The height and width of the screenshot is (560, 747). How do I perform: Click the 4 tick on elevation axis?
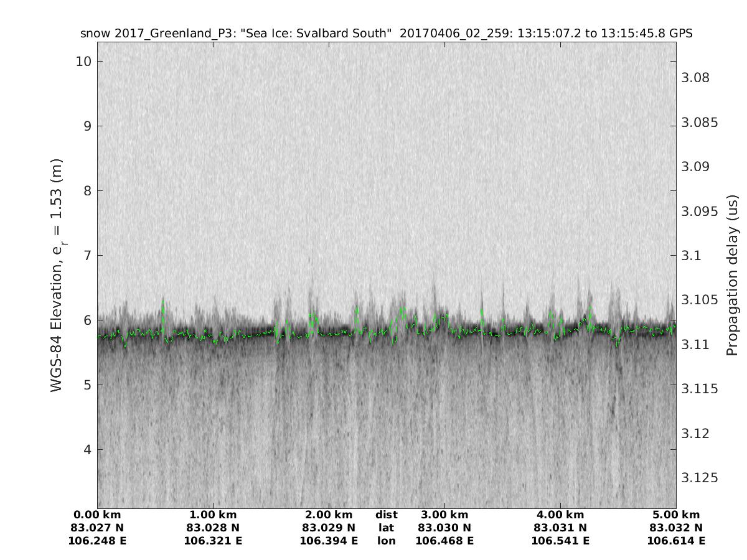tap(88, 449)
